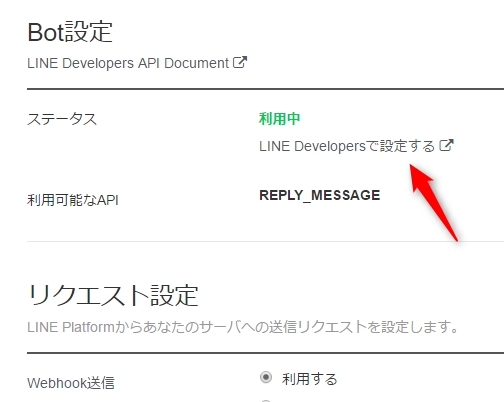Viewport: 504px width, 402px height.
Task: Select the 利用する radio button for Webhook送信
Action: 266,377
